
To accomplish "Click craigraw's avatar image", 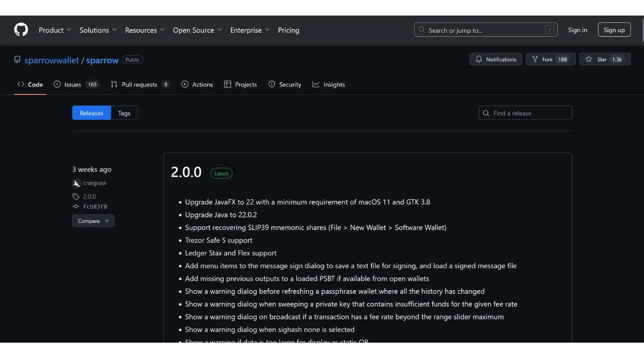I will [x=76, y=184].
